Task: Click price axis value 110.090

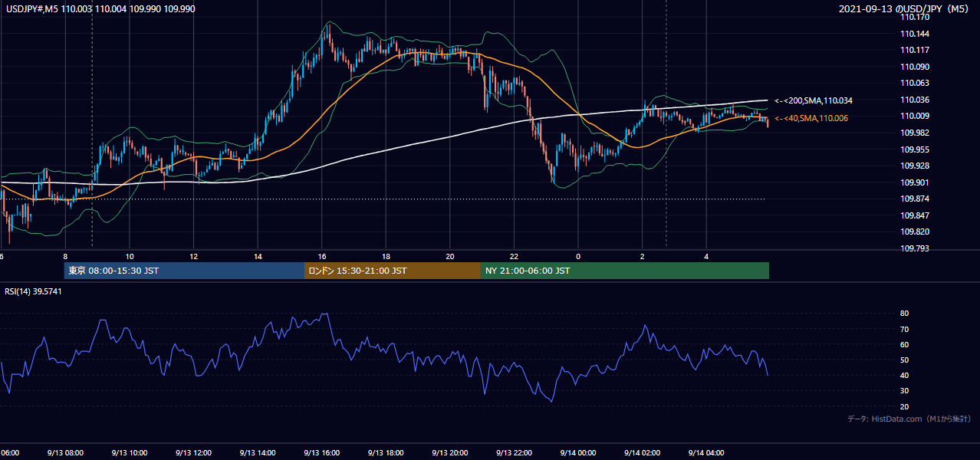Action: click(916, 67)
